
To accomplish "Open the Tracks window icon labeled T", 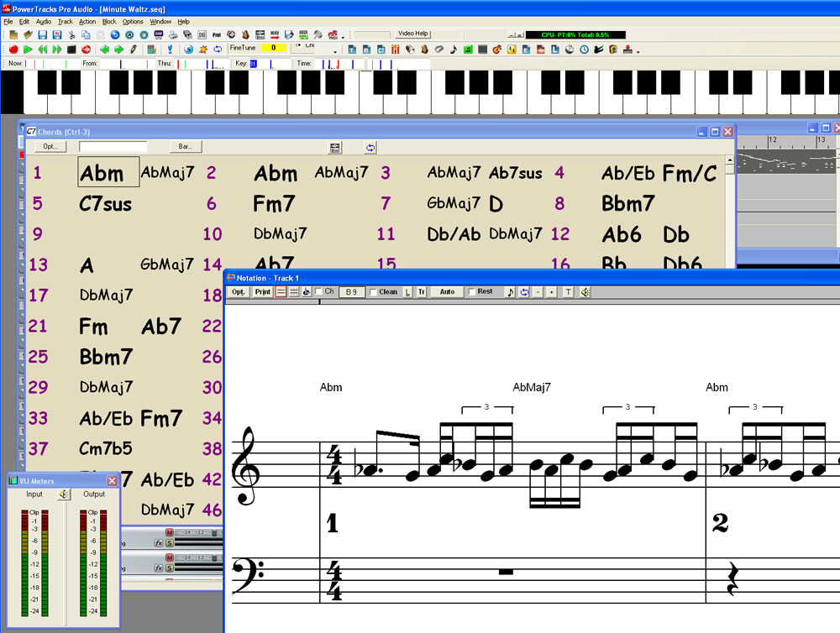I will click(352, 50).
